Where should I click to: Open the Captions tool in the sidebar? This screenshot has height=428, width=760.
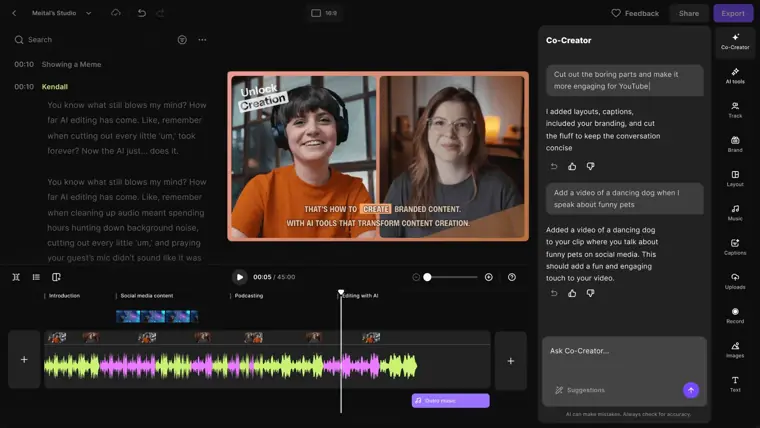735,247
